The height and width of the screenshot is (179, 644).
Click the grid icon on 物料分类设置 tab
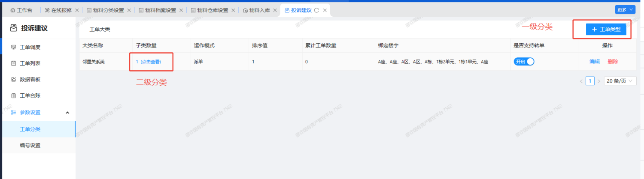point(89,10)
